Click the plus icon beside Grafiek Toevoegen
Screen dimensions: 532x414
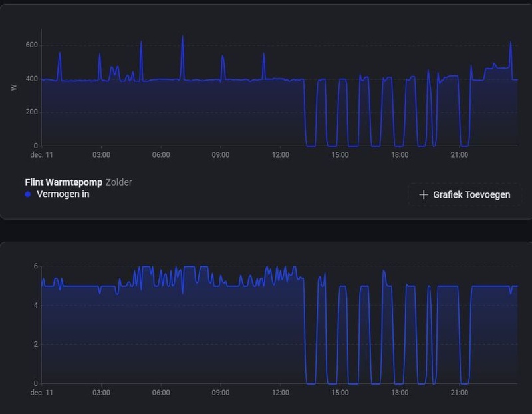(x=423, y=195)
